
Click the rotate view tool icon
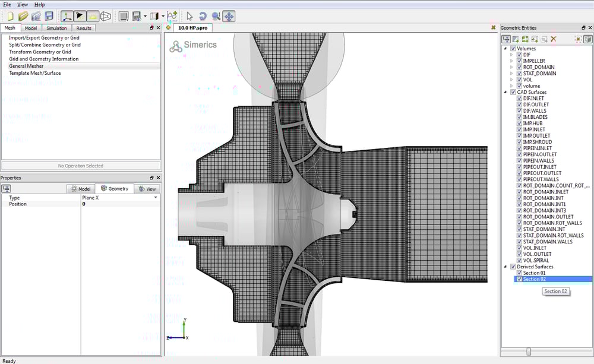click(203, 16)
